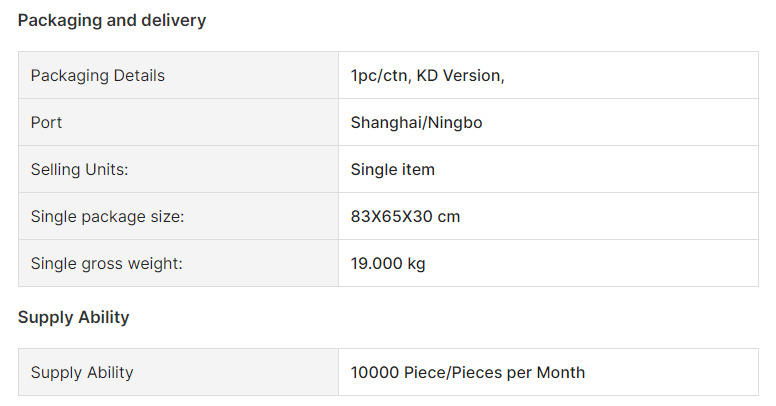Select the Single package size label
The height and width of the screenshot is (406, 776).
coord(107,217)
